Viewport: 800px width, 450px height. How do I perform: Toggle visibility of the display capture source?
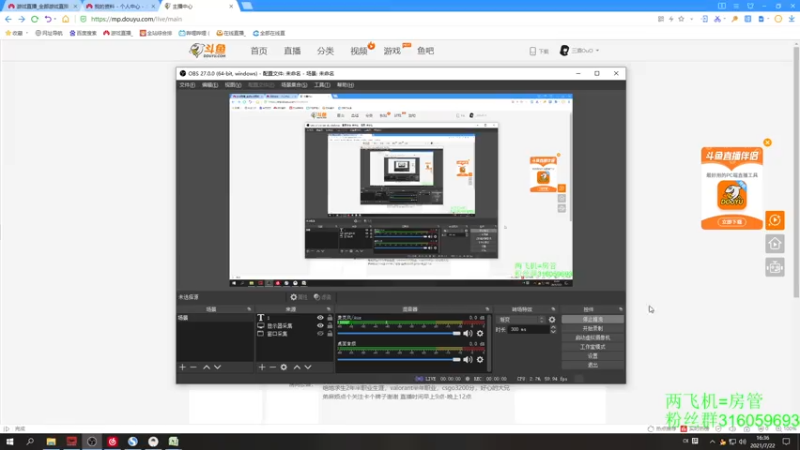320,326
